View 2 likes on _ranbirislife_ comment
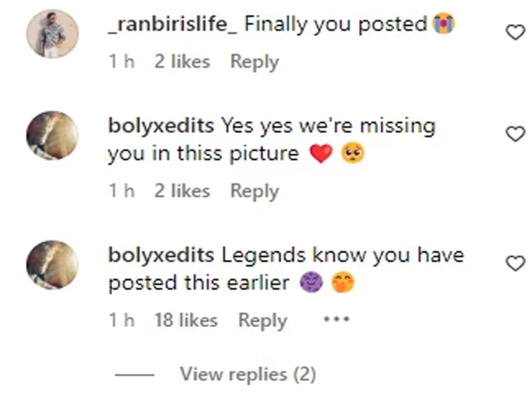 (182, 62)
